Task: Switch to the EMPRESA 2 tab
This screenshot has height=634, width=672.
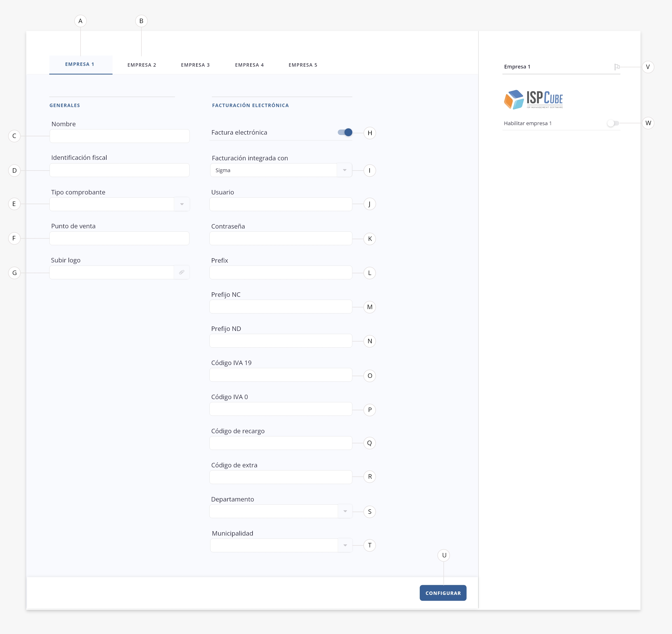Action: pyautogui.click(x=142, y=65)
